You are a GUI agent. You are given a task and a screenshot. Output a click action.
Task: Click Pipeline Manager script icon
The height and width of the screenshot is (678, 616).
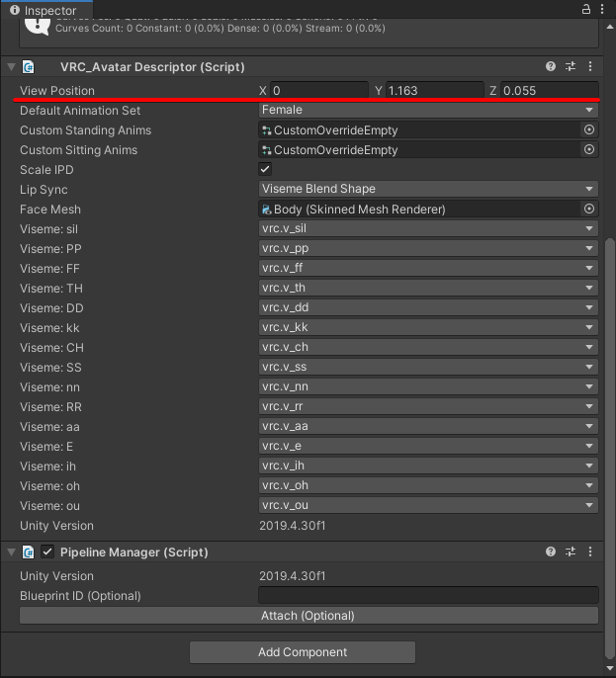point(28,552)
